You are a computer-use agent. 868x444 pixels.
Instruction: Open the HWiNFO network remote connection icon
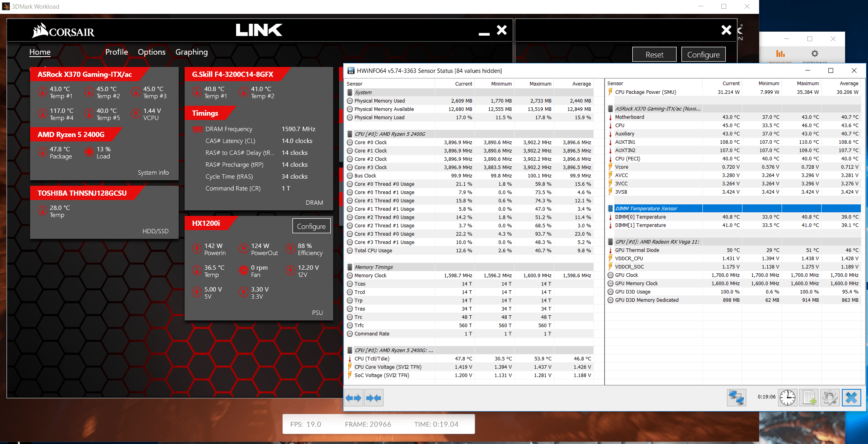point(736,397)
